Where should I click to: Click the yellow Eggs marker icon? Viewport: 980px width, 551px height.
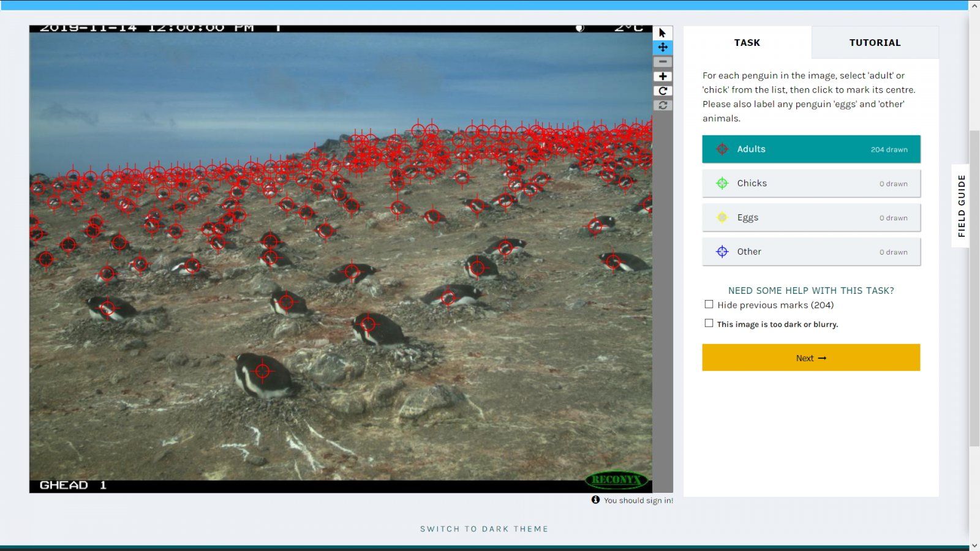tap(722, 217)
